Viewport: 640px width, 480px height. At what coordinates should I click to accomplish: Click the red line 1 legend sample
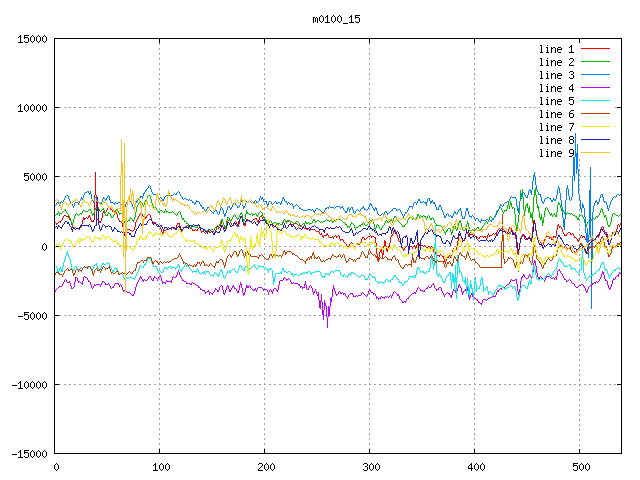pos(595,49)
